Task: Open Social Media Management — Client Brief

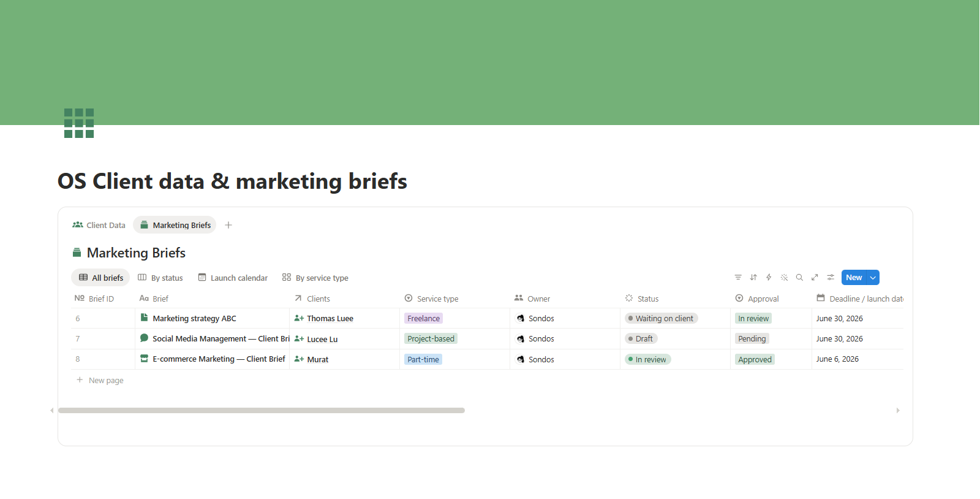Action: tap(221, 338)
